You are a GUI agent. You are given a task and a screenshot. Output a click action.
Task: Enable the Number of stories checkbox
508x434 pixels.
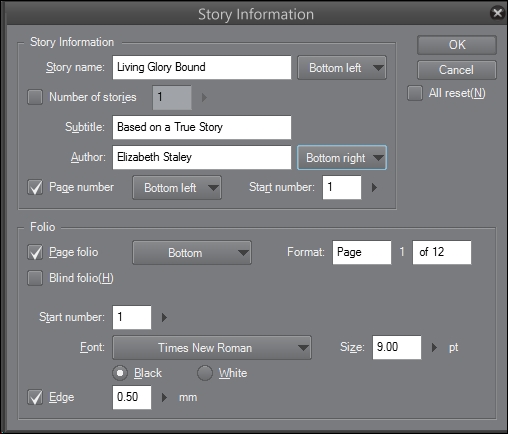(x=35, y=97)
